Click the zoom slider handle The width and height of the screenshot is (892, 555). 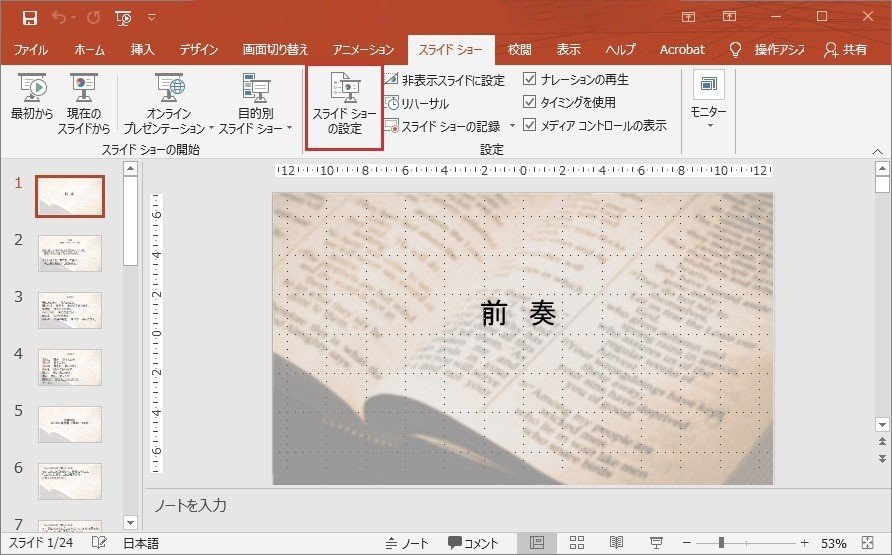pyautogui.click(x=721, y=543)
